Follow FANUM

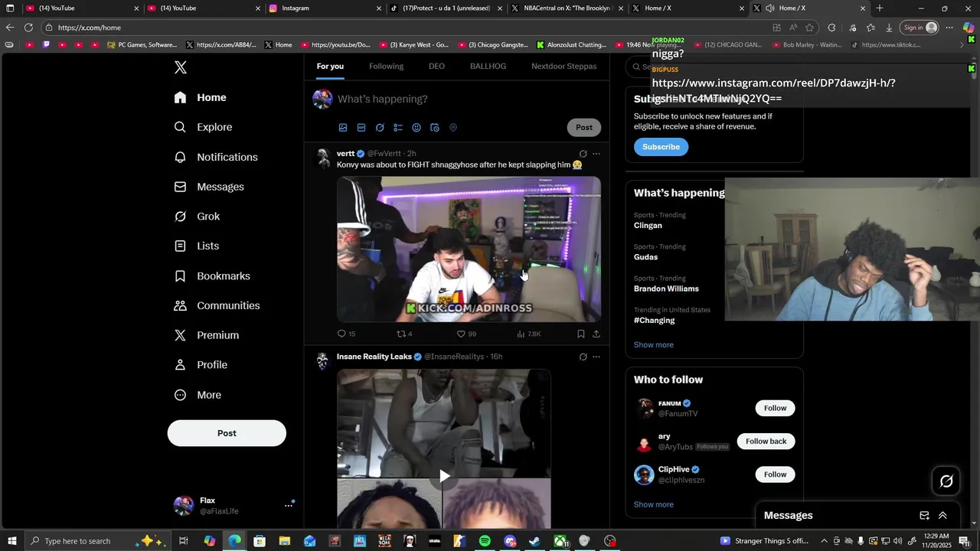coord(775,408)
